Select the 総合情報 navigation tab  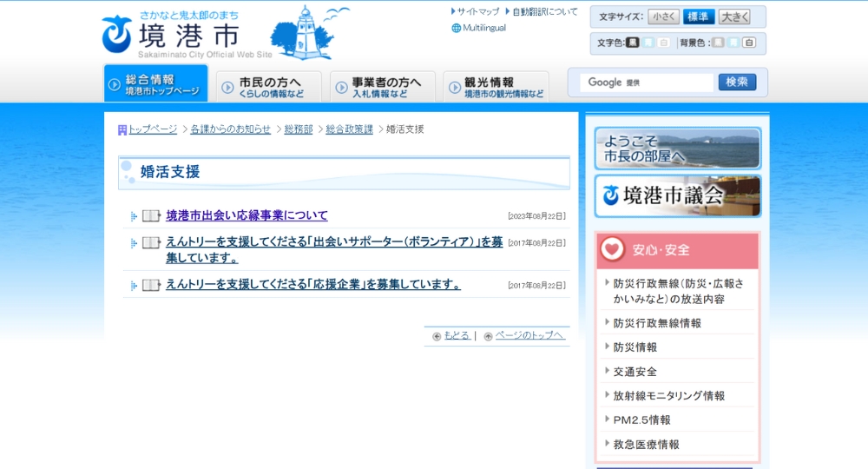click(x=156, y=83)
